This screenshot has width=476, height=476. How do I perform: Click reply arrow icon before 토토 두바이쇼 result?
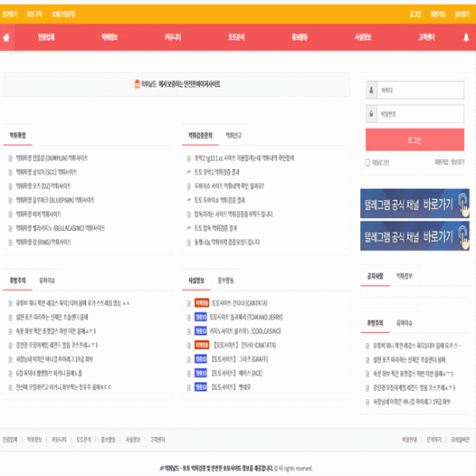click(x=189, y=201)
